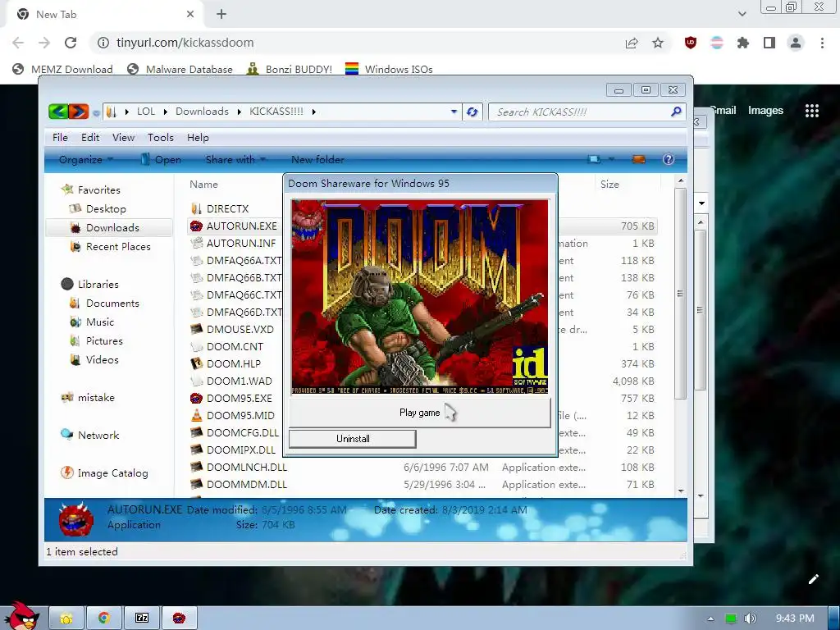This screenshot has height=630, width=840.
Task: Expand the KICKASS!!!! breadcrumb arrow
Action: pyautogui.click(x=314, y=112)
